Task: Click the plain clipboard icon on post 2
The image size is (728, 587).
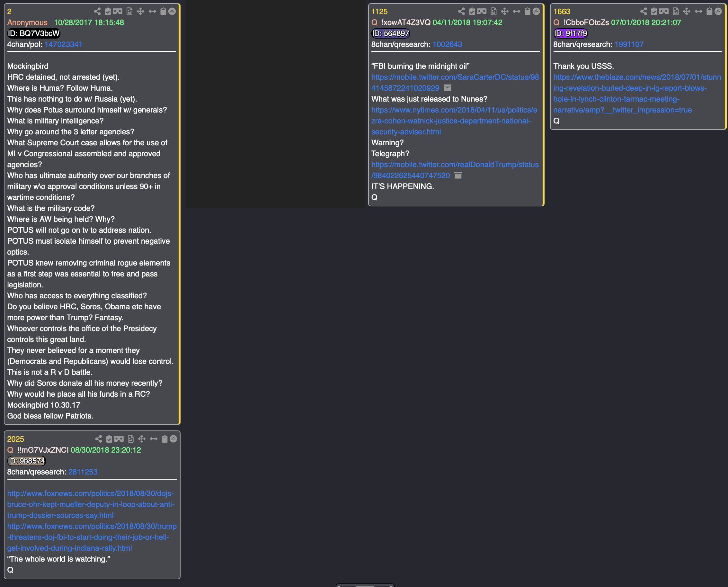Action: coord(163,12)
